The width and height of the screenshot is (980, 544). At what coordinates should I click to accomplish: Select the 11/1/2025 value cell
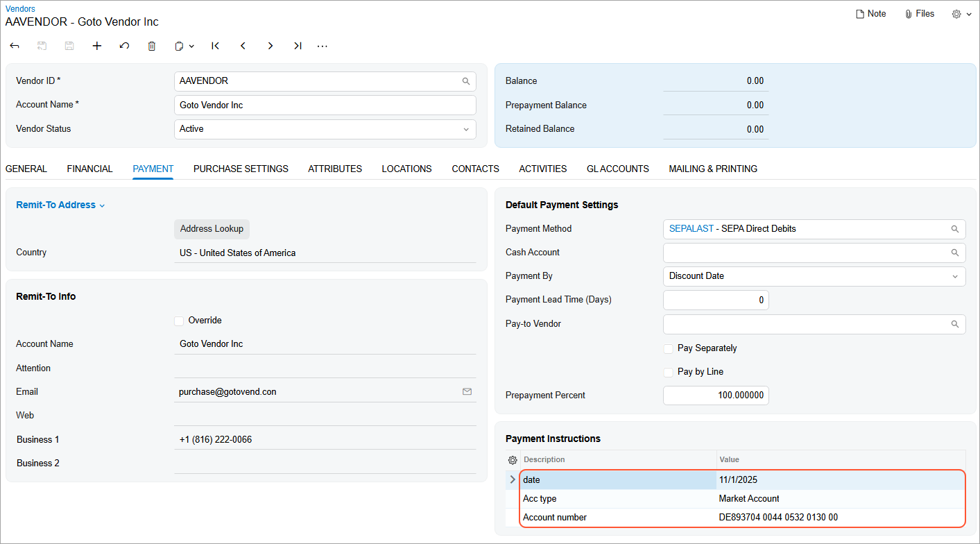pos(840,479)
